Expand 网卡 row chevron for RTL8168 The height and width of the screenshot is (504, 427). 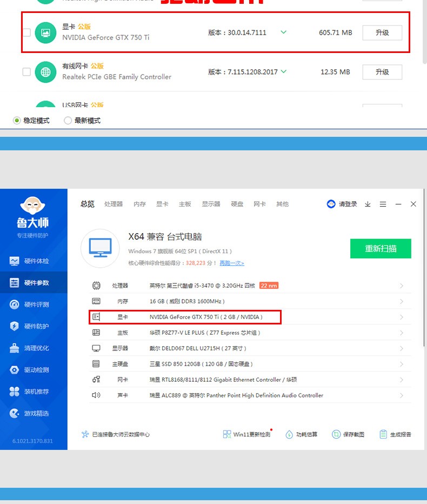(401, 380)
